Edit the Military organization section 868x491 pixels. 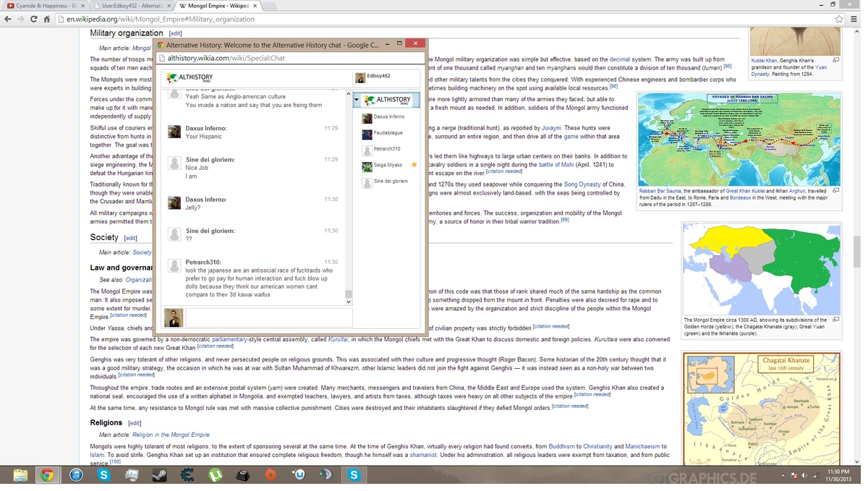[175, 33]
